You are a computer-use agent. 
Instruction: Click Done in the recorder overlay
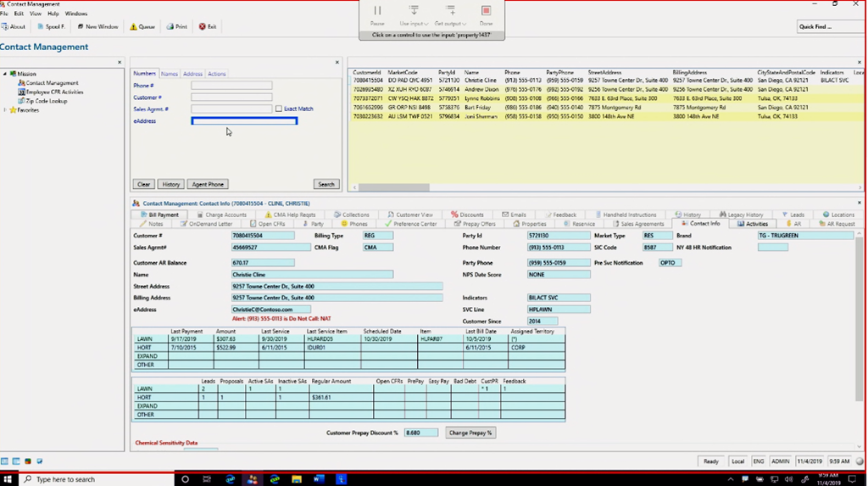click(x=486, y=14)
